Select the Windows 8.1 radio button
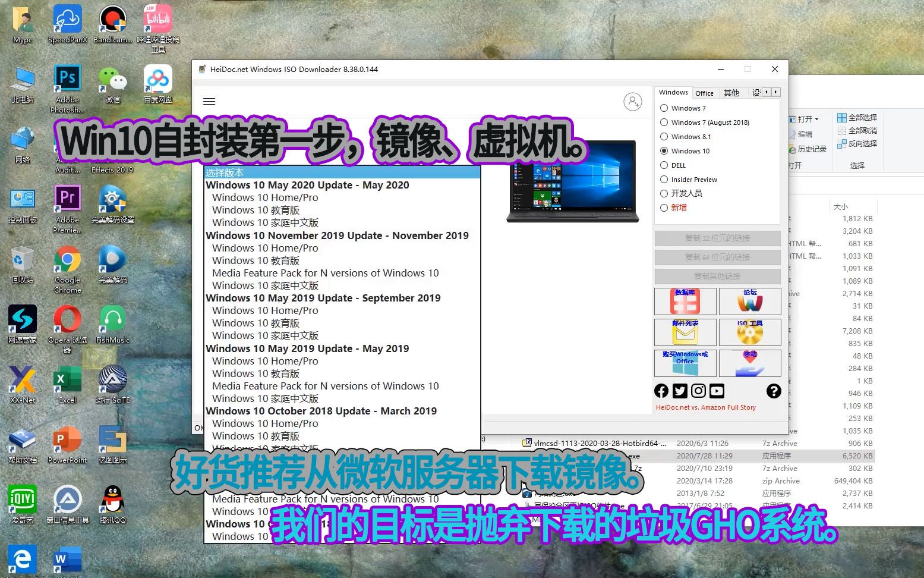 coord(664,137)
